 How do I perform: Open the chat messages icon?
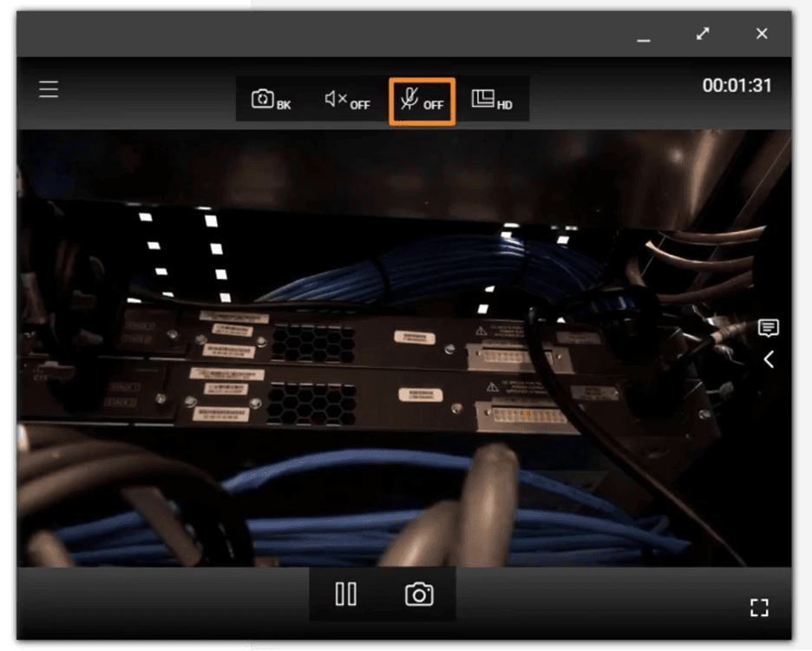[x=768, y=327]
